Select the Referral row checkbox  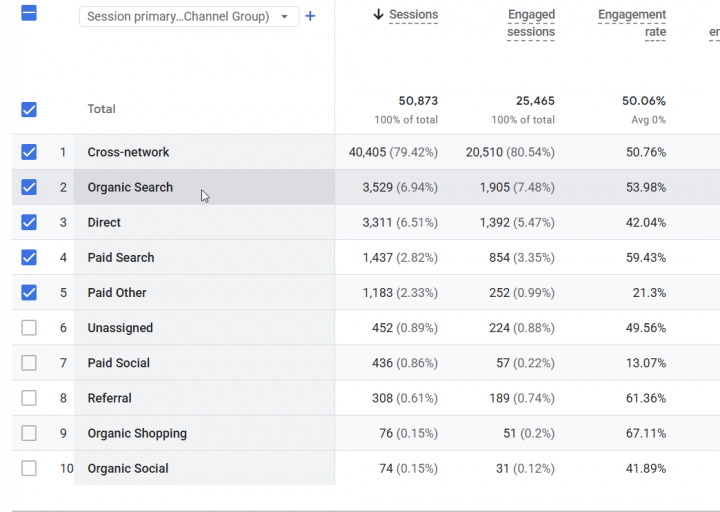pos(29,398)
